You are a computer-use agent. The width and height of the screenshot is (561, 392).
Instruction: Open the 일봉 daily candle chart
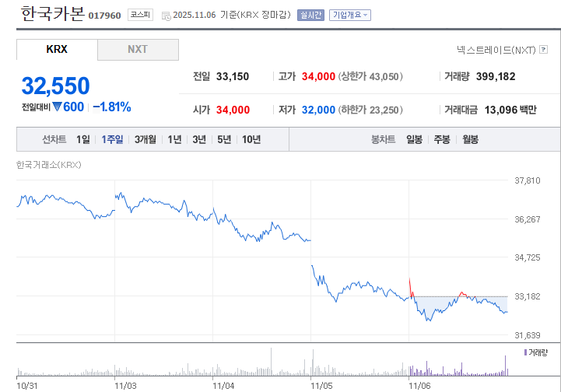coord(414,139)
